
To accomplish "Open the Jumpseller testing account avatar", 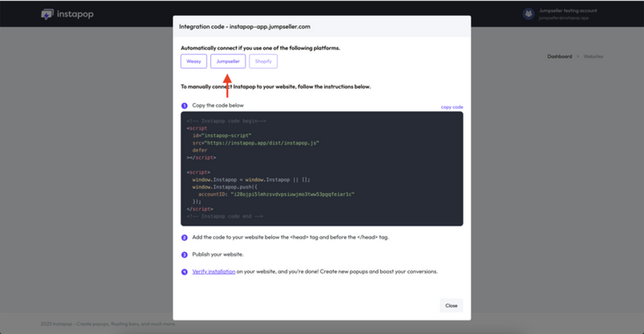I will [528, 14].
